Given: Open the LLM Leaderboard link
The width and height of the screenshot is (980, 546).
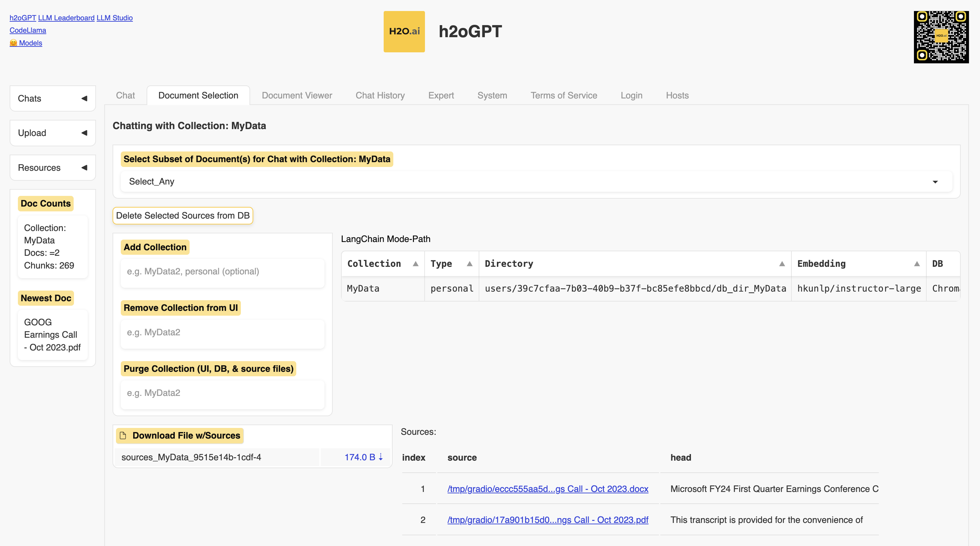Looking at the screenshot, I should coord(66,18).
